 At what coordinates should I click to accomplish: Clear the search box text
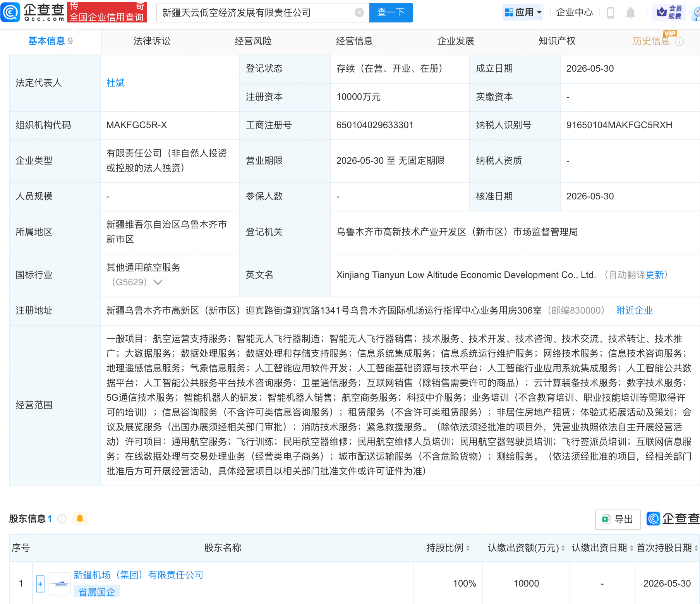click(x=359, y=13)
